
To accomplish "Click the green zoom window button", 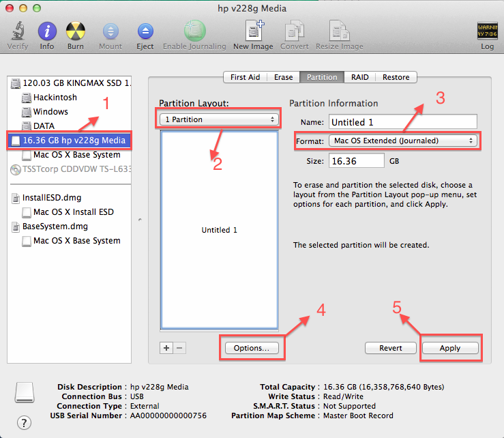I will [37, 8].
